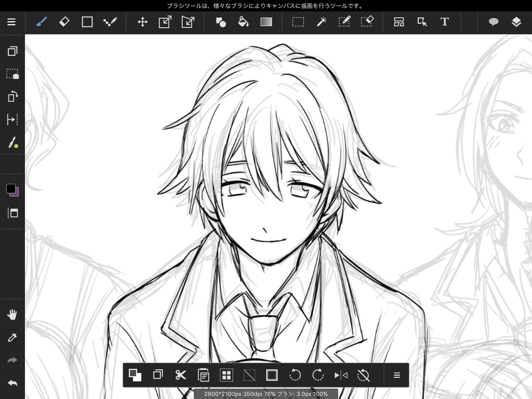Select the Bucket fill tool
Screen dimensions: 532x399
tap(243, 22)
